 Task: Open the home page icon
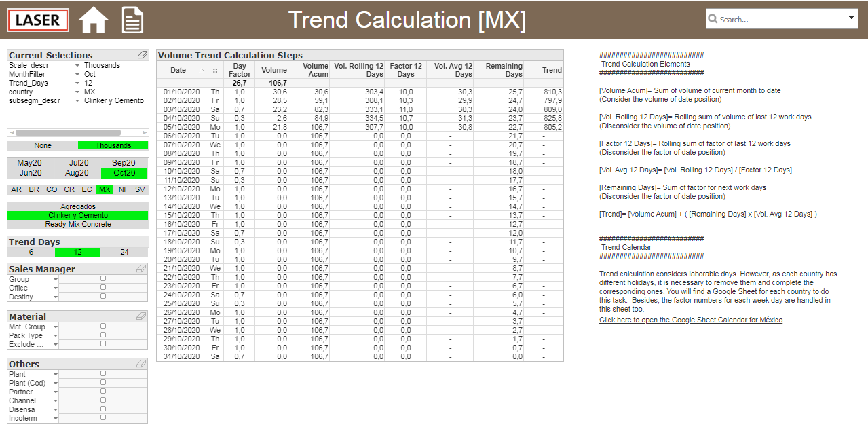point(94,20)
